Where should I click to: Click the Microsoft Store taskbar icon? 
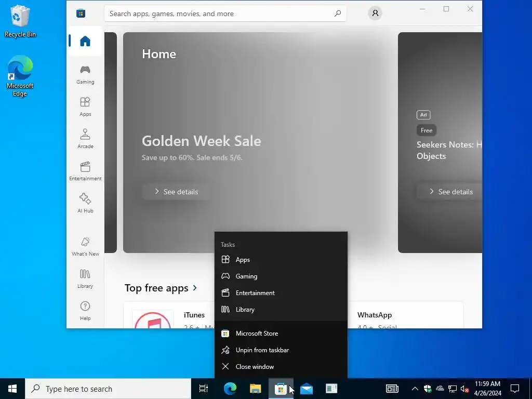[x=281, y=389]
